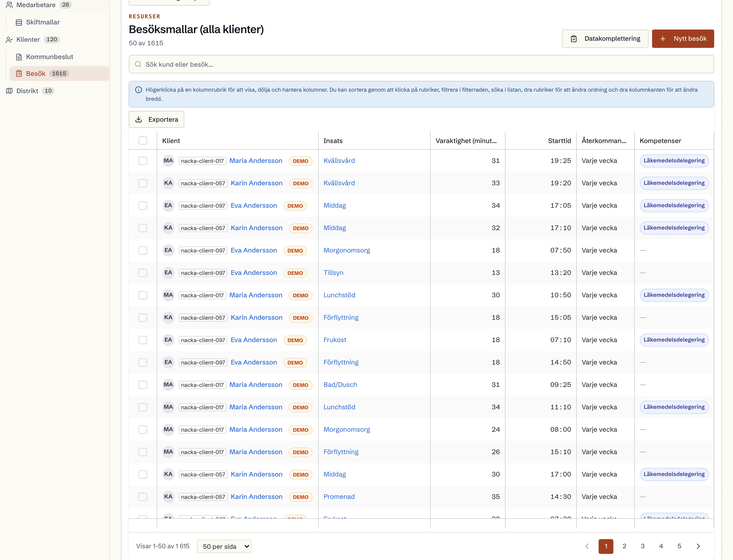This screenshot has width=733, height=560.
Task: Click the previous page left chevron
Action: [x=587, y=546]
